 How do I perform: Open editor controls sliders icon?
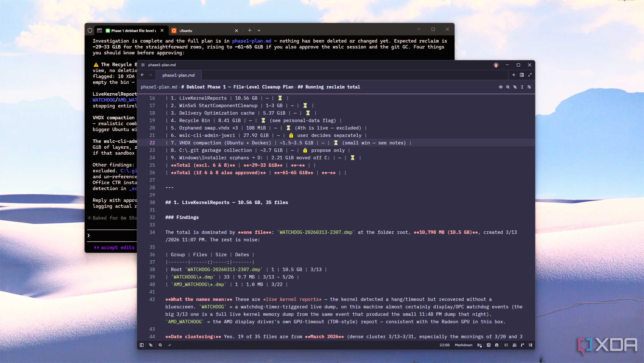click(x=529, y=87)
